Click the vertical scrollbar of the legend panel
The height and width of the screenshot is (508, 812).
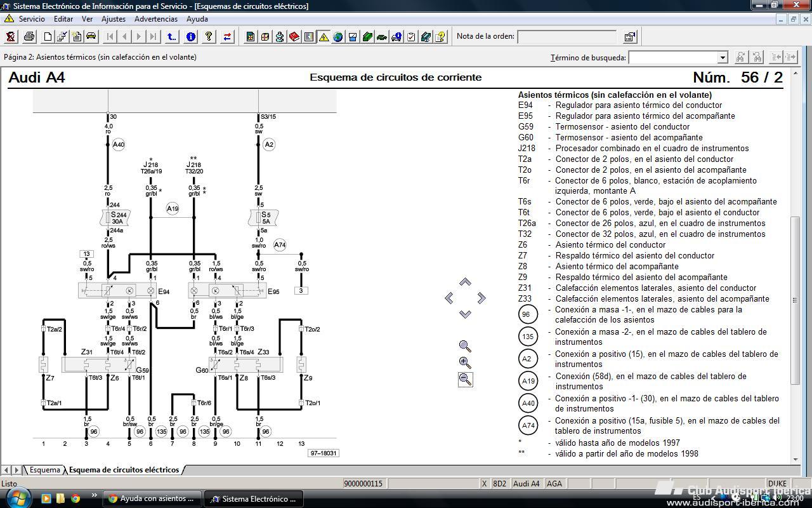point(795,298)
